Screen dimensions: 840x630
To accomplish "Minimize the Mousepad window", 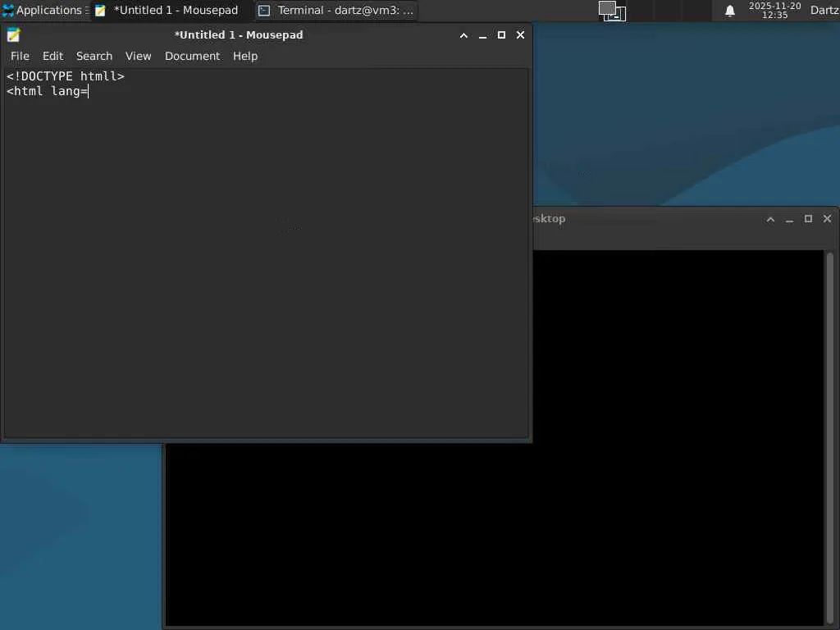I will coord(482,35).
